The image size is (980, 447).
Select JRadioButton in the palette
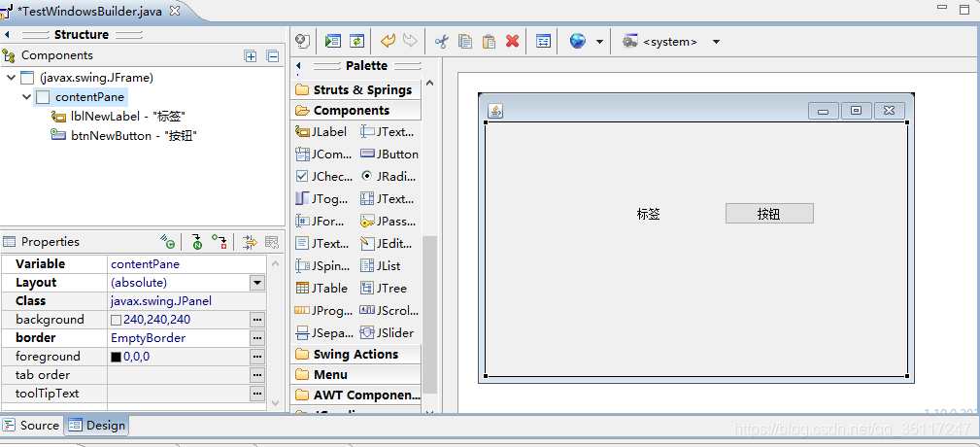[x=389, y=176]
